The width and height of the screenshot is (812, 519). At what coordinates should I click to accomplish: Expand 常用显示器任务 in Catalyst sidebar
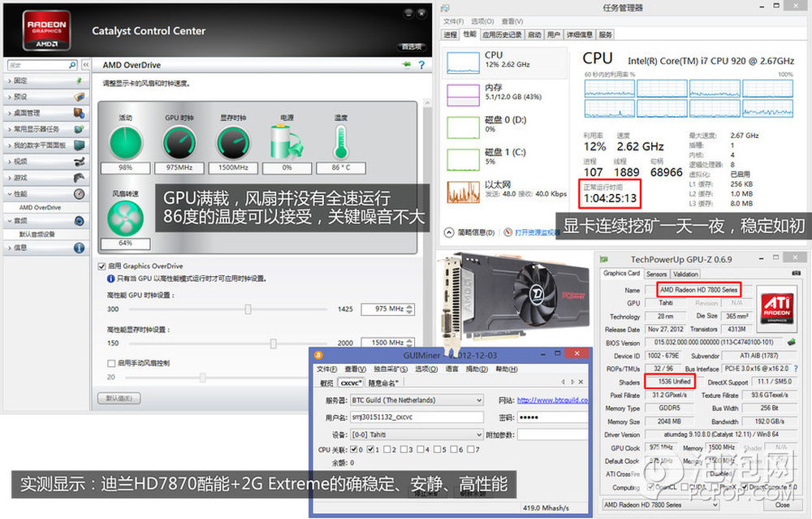click(x=45, y=129)
